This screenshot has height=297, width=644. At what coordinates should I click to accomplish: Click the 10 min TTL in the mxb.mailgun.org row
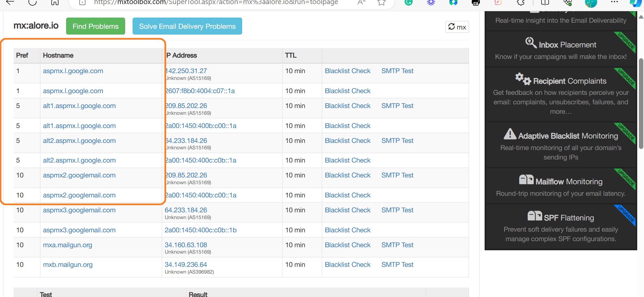(x=295, y=264)
